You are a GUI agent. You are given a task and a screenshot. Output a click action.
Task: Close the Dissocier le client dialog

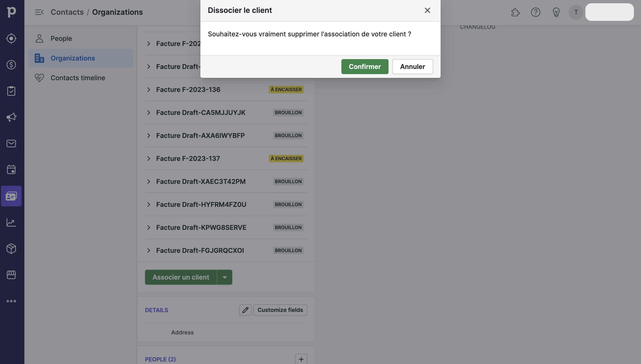pos(427,10)
